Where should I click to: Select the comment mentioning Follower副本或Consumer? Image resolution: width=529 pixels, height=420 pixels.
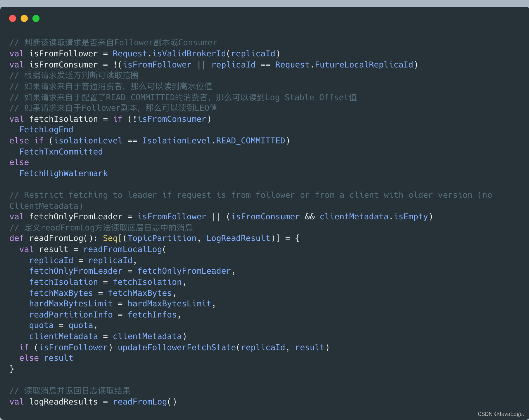click(113, 43)
